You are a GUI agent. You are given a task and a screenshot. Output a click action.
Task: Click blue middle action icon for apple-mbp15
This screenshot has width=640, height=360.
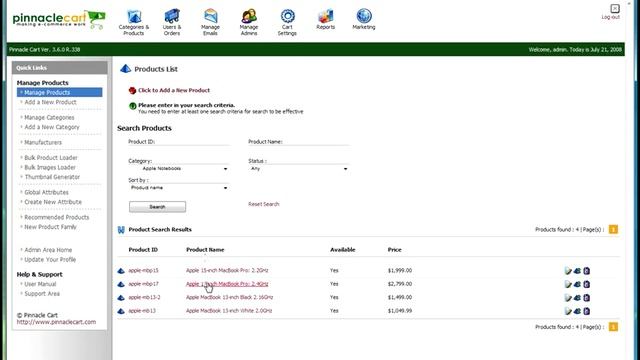coord(577,271)
